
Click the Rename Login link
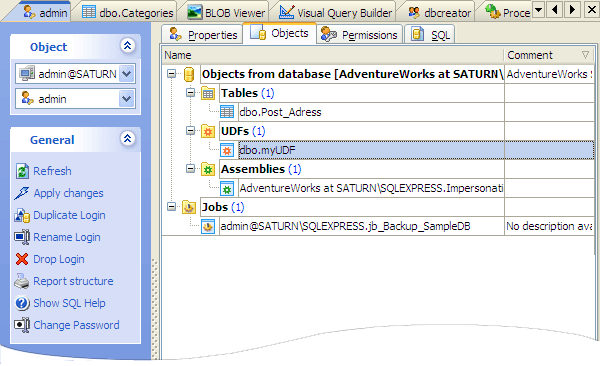[x=67, y=237]
